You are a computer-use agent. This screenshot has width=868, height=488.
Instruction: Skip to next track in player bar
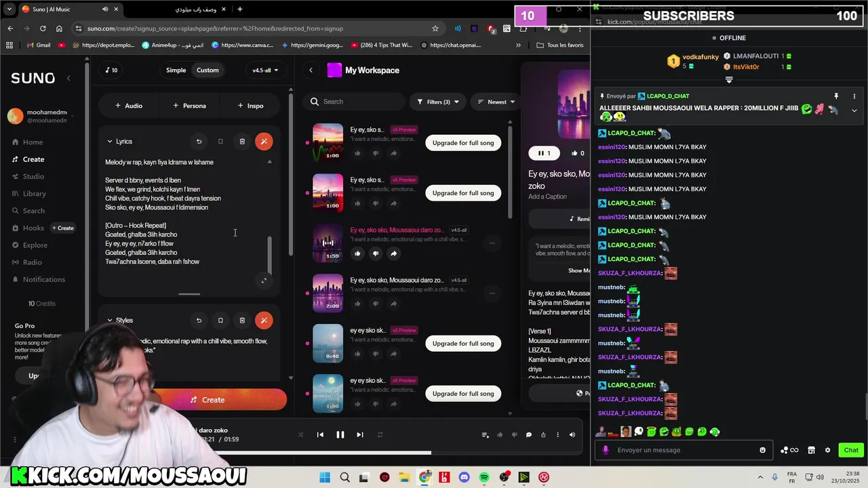(x=360, y=435)
